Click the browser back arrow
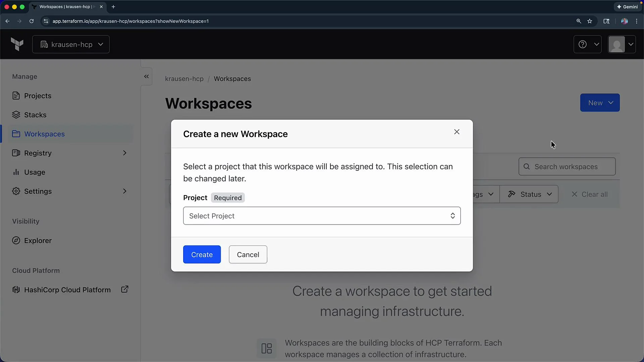Screen dimensions: 644x362 (7, 21)
